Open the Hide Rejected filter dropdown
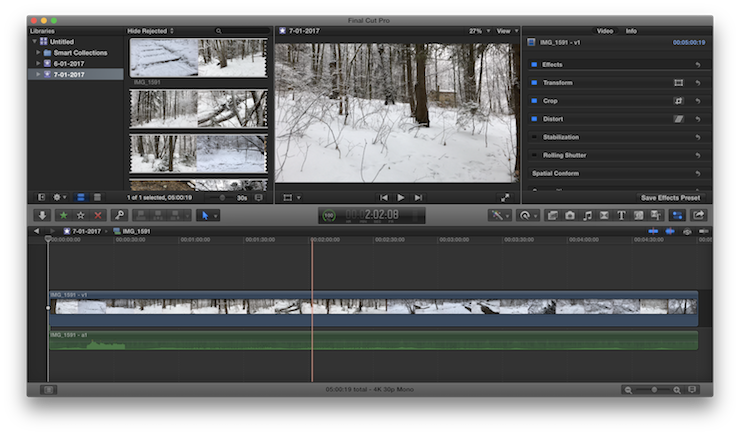The image size is (740, 435). click(150, 31)
